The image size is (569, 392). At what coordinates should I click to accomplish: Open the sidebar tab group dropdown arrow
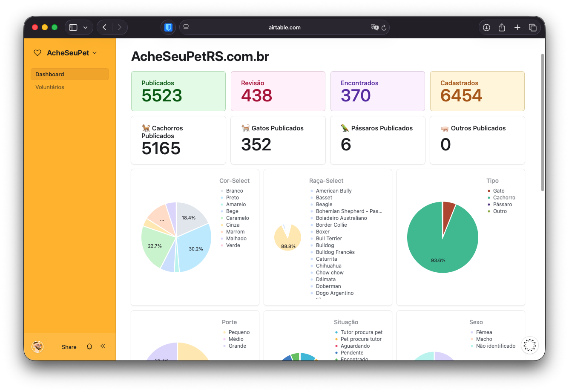tap(85, 27)
